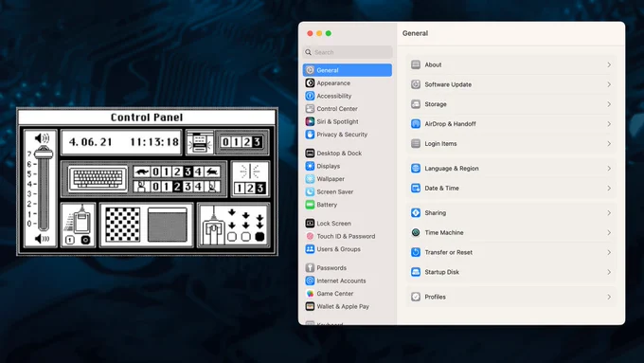Image resolution: width=644 pixels, height=363 pixels.
Task: Open Storage via its chevron
Action: 609,104
